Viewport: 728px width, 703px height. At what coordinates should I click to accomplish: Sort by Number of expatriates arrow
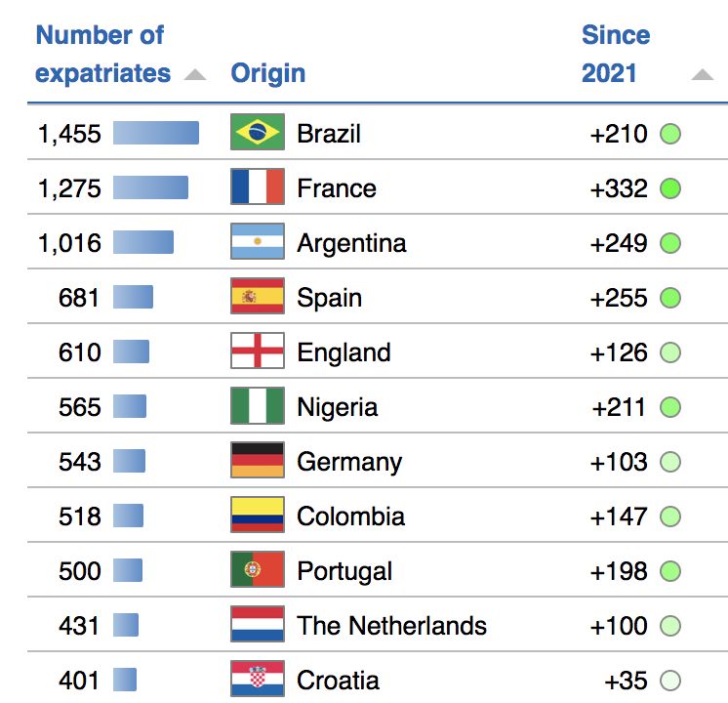click(x=195, y=74)
